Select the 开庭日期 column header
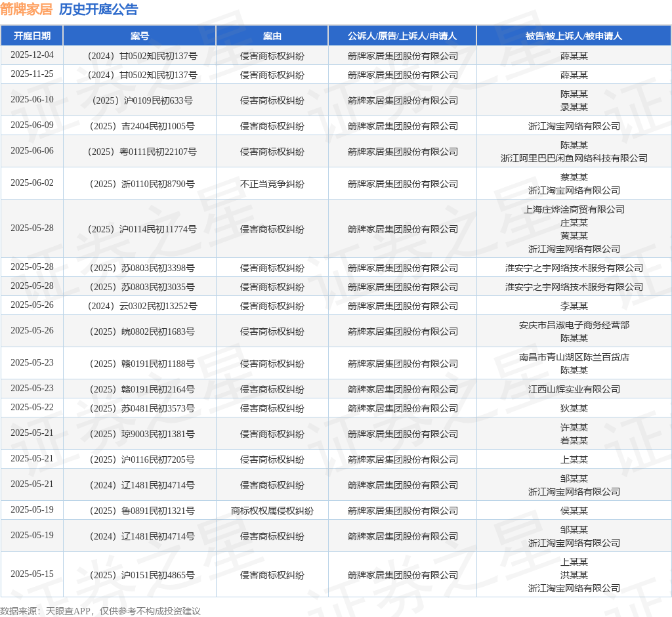This screenshot has width=672, height=617. [x=32, y=36]
